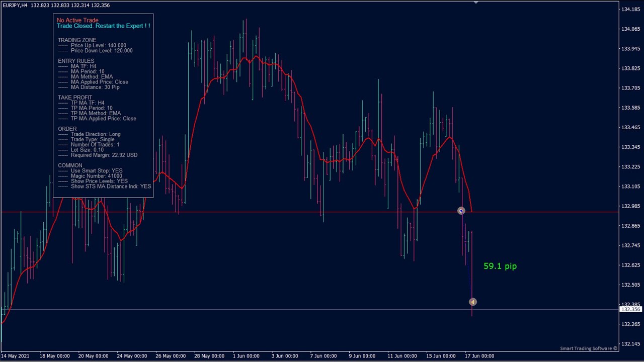Click the "Smart Trading Software ©" label
The image size is (644, 362).
click(589, 348)
